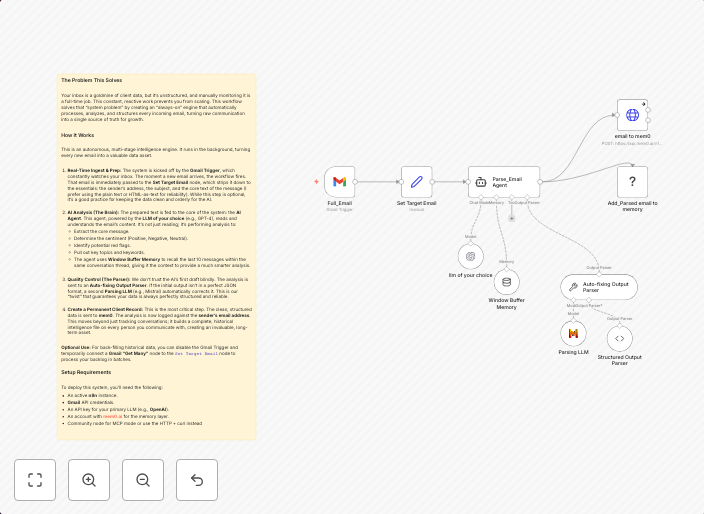Click the Set Target Email output connector
The height and width of the screenshot is (514, 704).
tap(432, 182)
